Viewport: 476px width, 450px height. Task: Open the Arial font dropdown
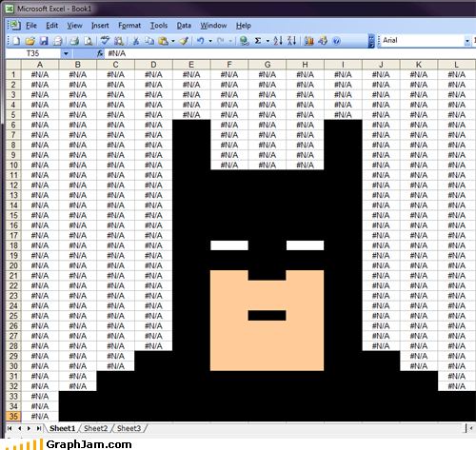click(466, 41)
